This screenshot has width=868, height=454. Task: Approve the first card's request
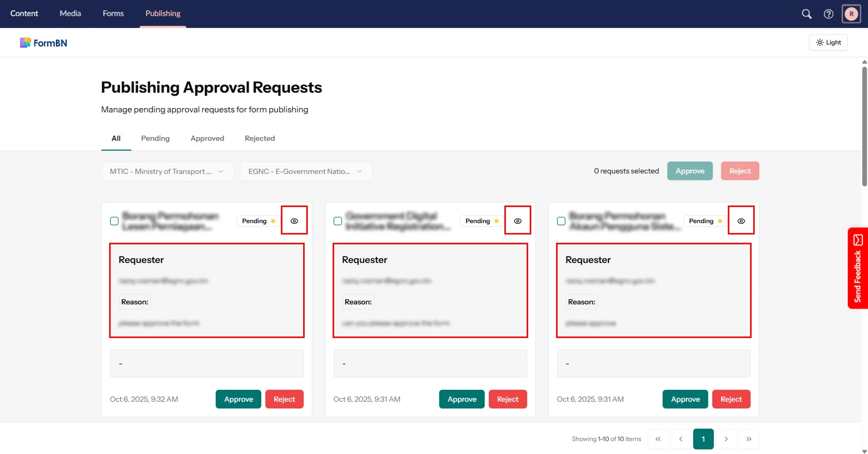(238, 399)
